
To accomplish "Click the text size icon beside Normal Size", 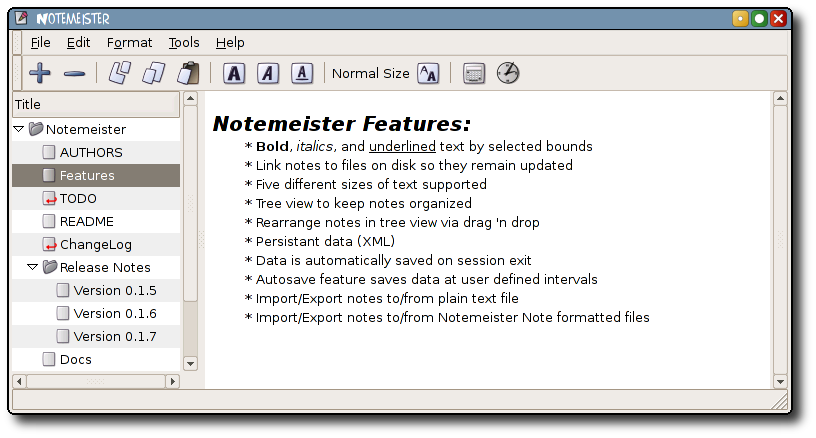I will point(428,73).
